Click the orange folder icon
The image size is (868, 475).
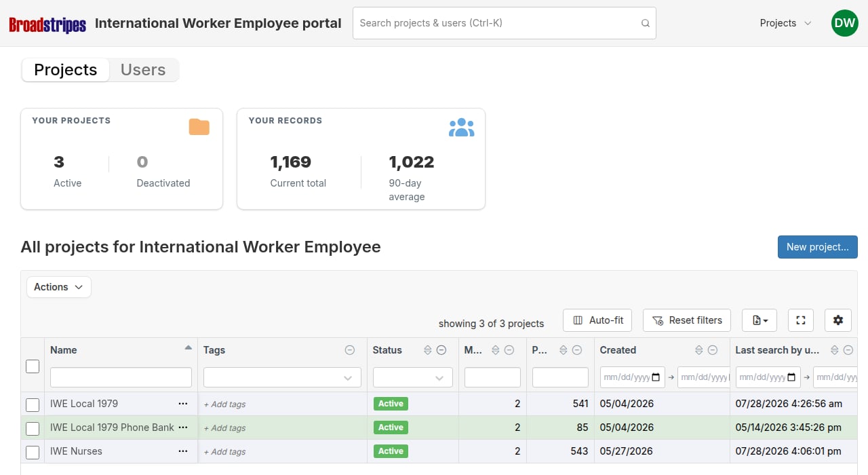pos(199,127)
